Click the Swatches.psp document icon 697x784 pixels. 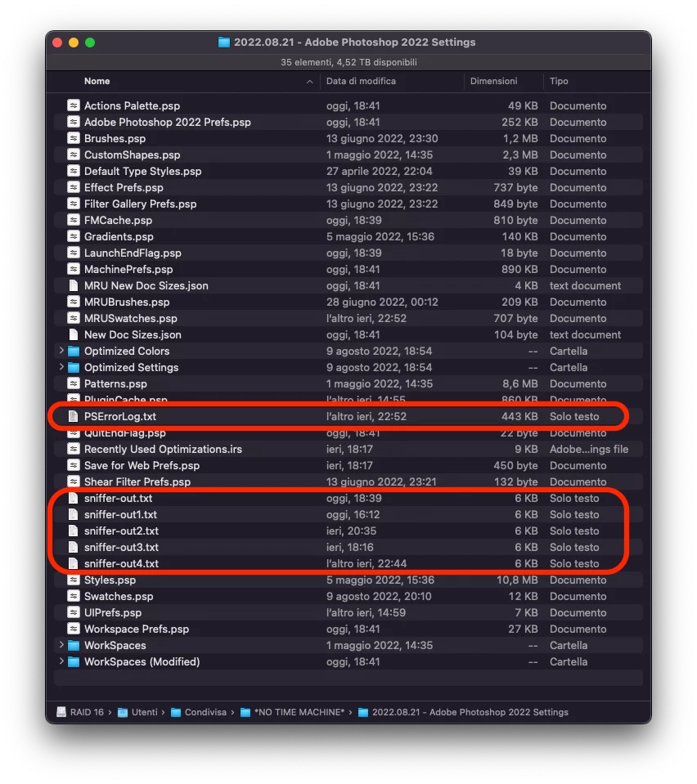click(x=74, y=596)
